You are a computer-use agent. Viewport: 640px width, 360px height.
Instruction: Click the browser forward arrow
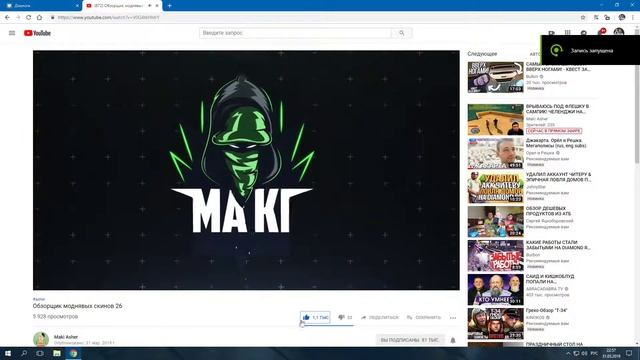18,18
